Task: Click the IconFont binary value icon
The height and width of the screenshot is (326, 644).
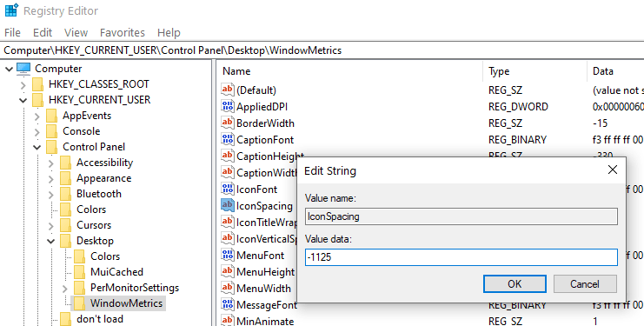Action: tap(227, 189)
